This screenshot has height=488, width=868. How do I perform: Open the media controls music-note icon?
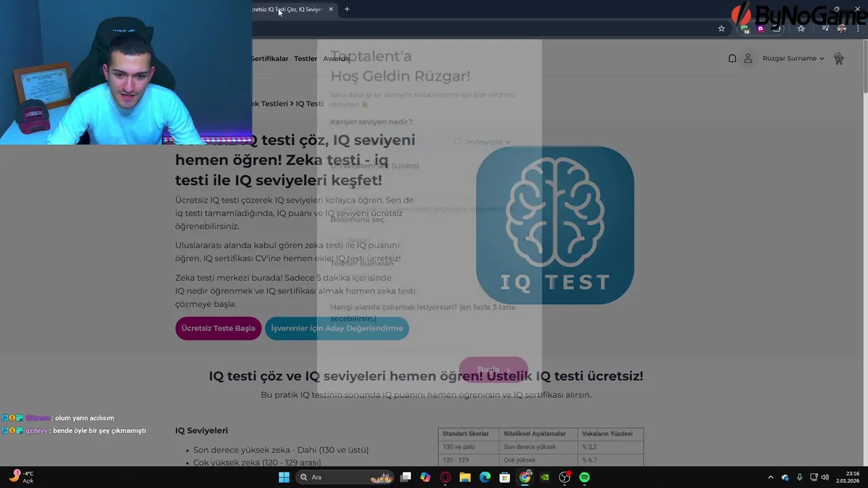[x=825, y=28]
